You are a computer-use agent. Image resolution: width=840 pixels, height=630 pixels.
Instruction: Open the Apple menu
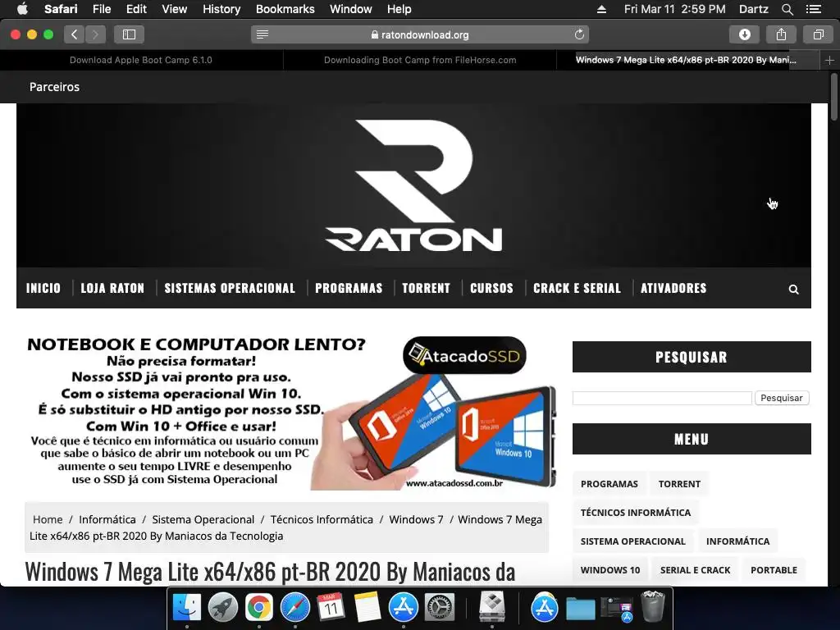point(22,9)
